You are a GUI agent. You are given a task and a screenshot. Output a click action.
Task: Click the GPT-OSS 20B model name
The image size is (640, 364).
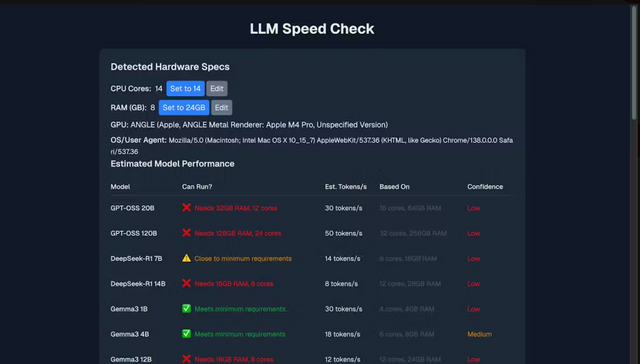pos(132,208)
